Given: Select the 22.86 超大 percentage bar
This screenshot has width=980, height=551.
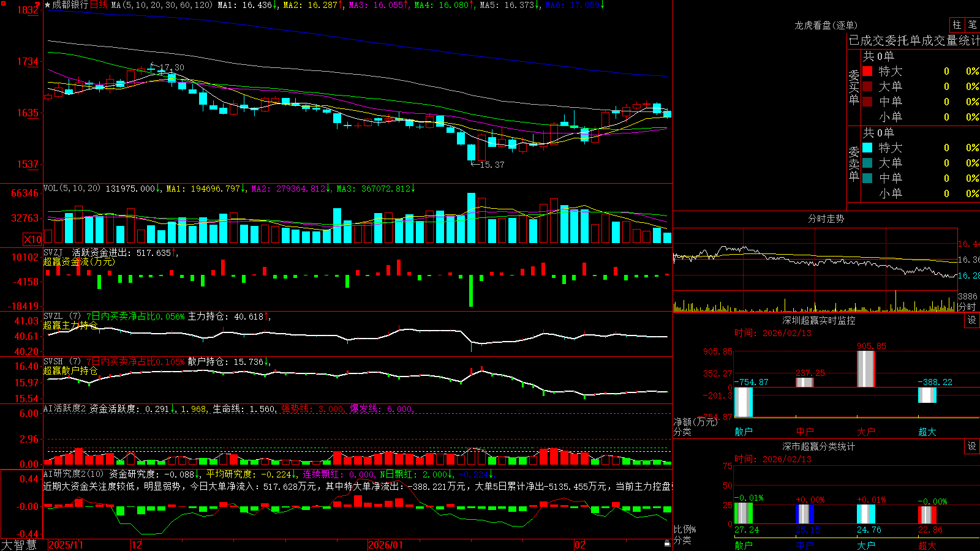Looking at the screenshot, I should coord(927,515).
